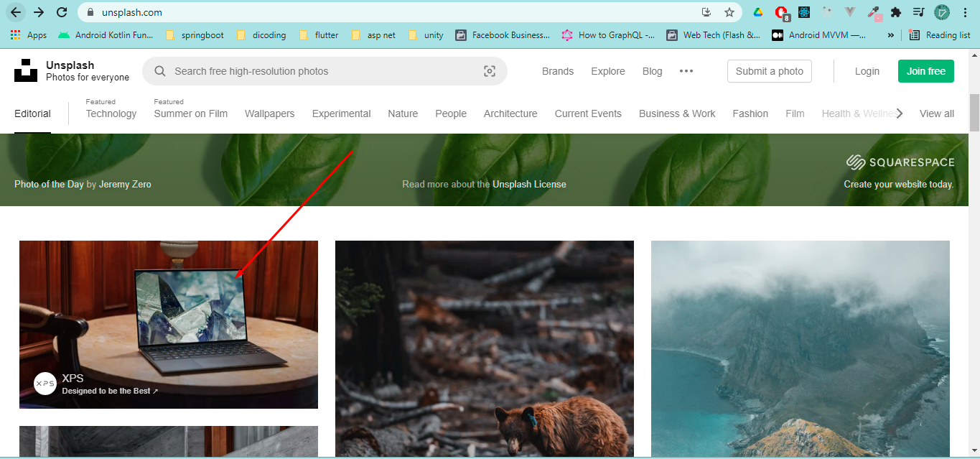Bookmark this page with star icon
980x459 pixels.
pyautogui.click(x=729, y=12)
